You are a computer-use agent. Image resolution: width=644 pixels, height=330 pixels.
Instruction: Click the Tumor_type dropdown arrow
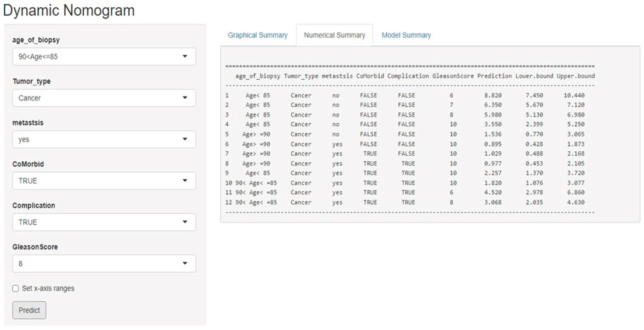185,98
